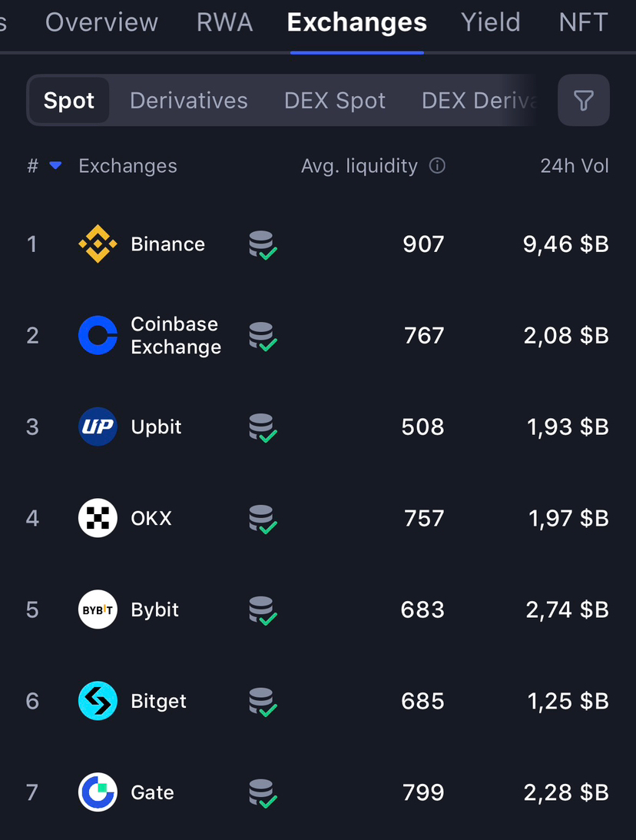Open the RWA tab
The image size is (636, 840).
[x=224, y=22]
